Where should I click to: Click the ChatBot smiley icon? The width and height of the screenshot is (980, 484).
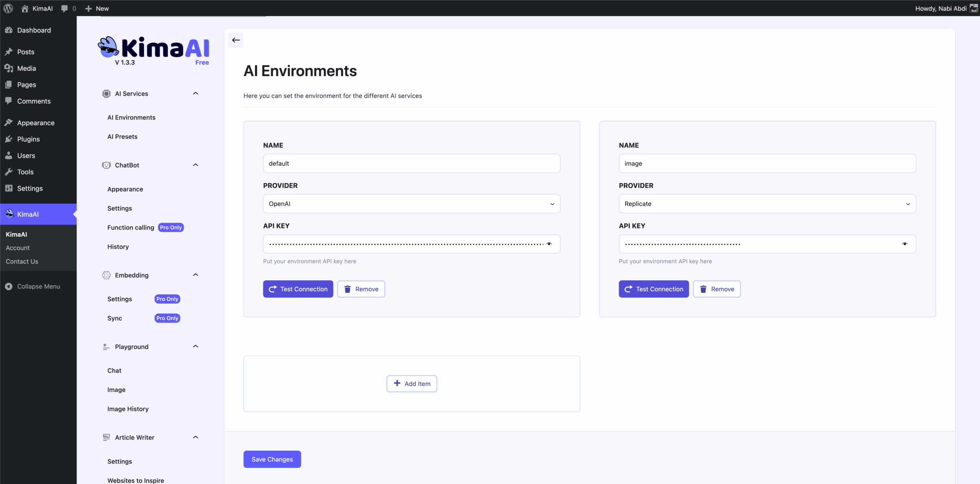[x=106, y=165]
